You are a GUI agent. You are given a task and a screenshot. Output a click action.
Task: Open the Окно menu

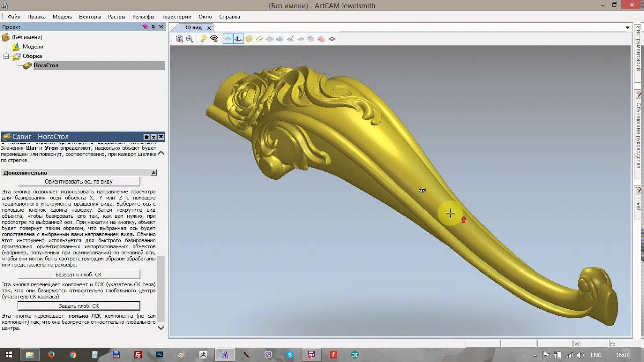(205, 17)
